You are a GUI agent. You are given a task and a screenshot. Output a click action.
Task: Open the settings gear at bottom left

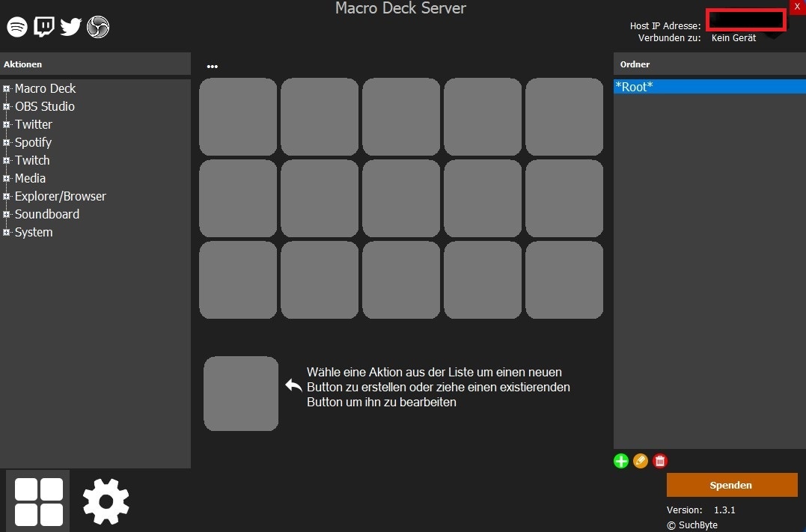coord(106,501)
